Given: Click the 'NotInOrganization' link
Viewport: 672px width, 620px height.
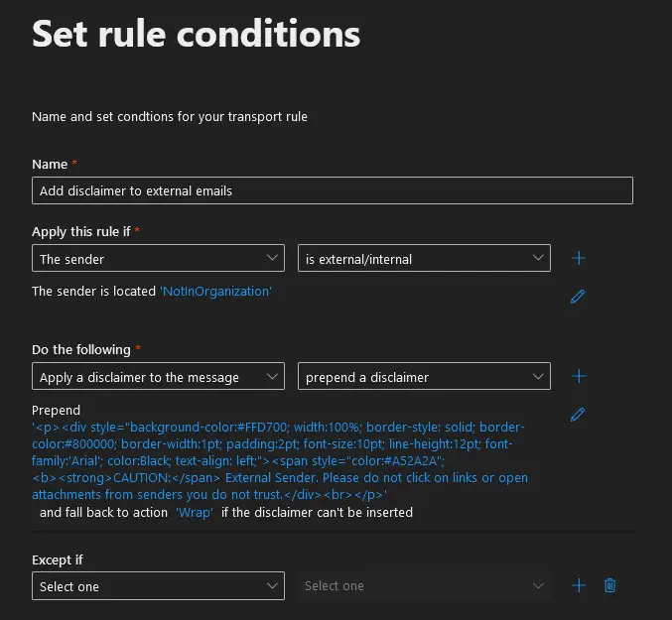Looking at the screenshot, I should pos(215,292).
